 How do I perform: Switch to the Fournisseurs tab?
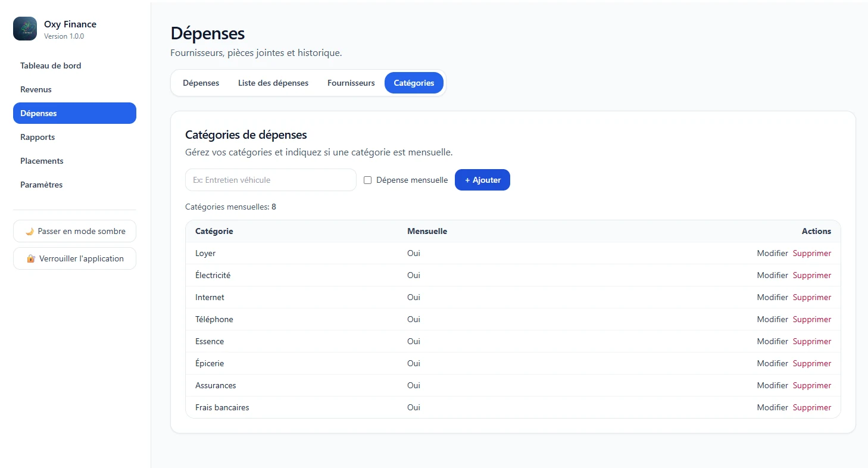point(351,83)
